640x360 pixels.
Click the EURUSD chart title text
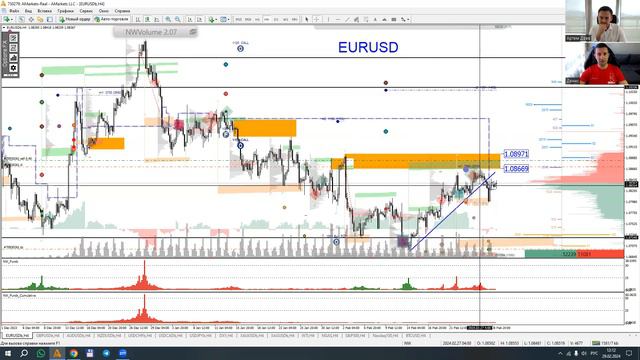click(x=368, y=47)
